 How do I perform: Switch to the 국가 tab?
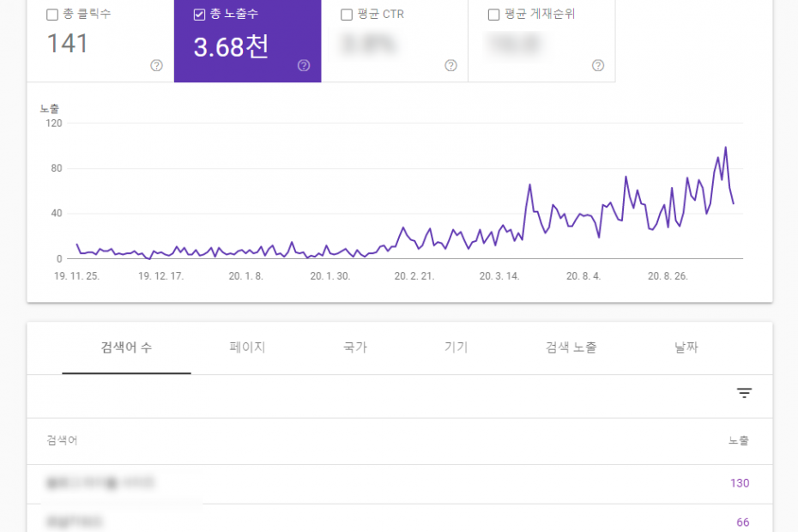[x=355, y=348]
